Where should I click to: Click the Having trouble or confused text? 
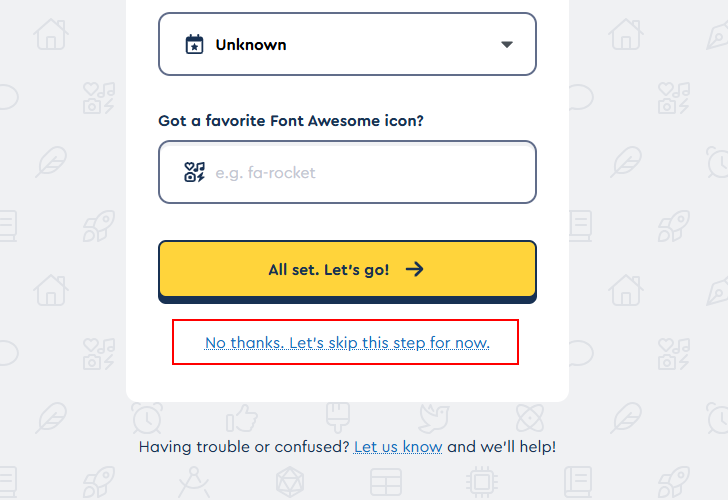click(x=244, y=447)
